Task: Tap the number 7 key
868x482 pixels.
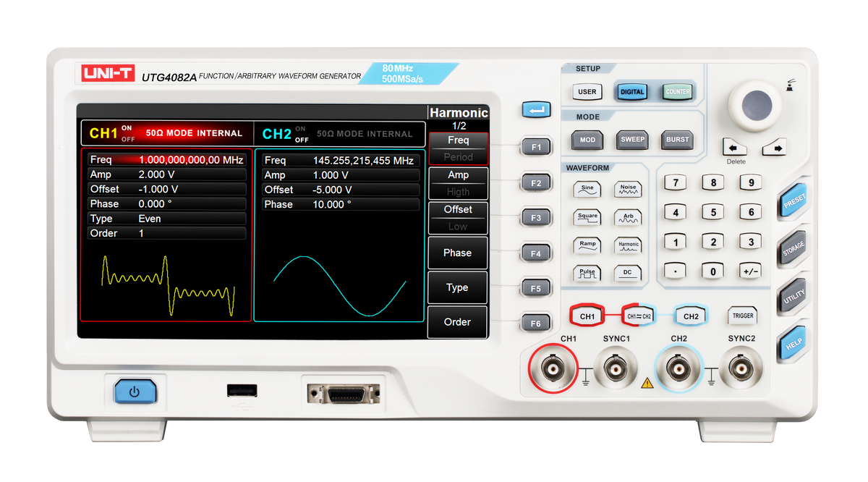Action: pos(676,182)
